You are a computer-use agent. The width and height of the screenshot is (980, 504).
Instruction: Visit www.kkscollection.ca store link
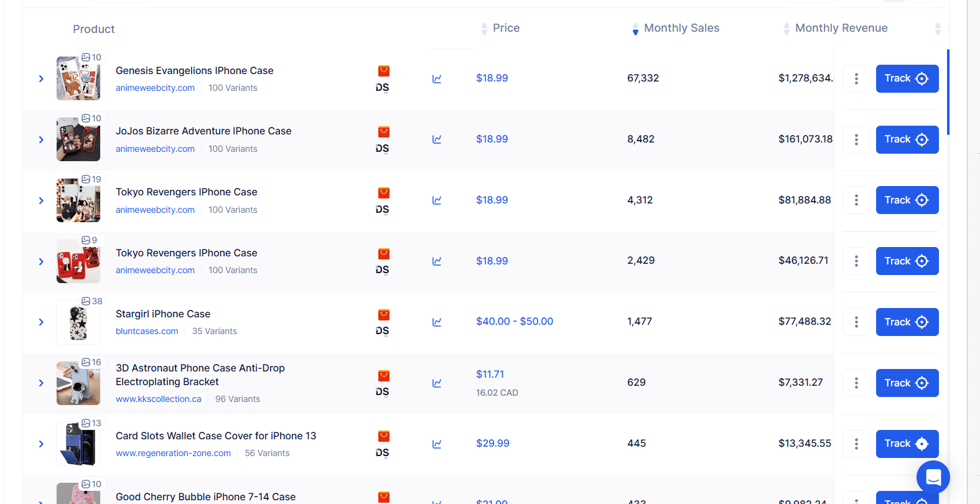[x=159, y=399]
